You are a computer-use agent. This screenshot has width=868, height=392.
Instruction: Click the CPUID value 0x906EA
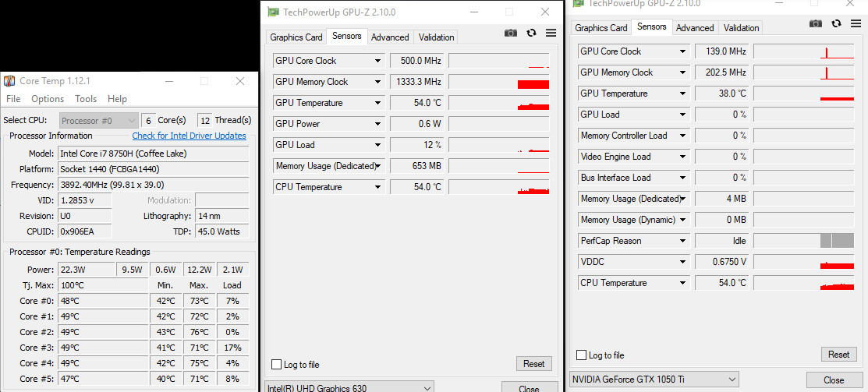click(x=85, y=231)
